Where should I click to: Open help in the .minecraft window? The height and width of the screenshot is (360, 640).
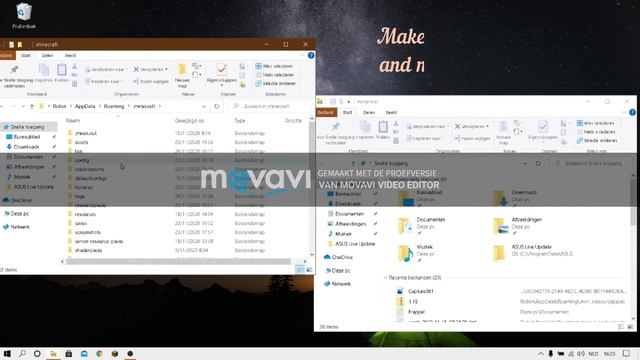coord(311,56)
